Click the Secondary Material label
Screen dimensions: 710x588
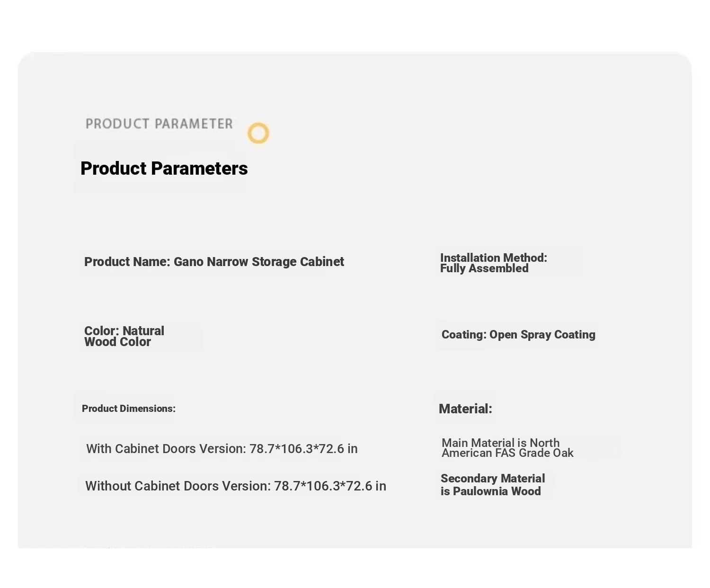tap(493, 479)
